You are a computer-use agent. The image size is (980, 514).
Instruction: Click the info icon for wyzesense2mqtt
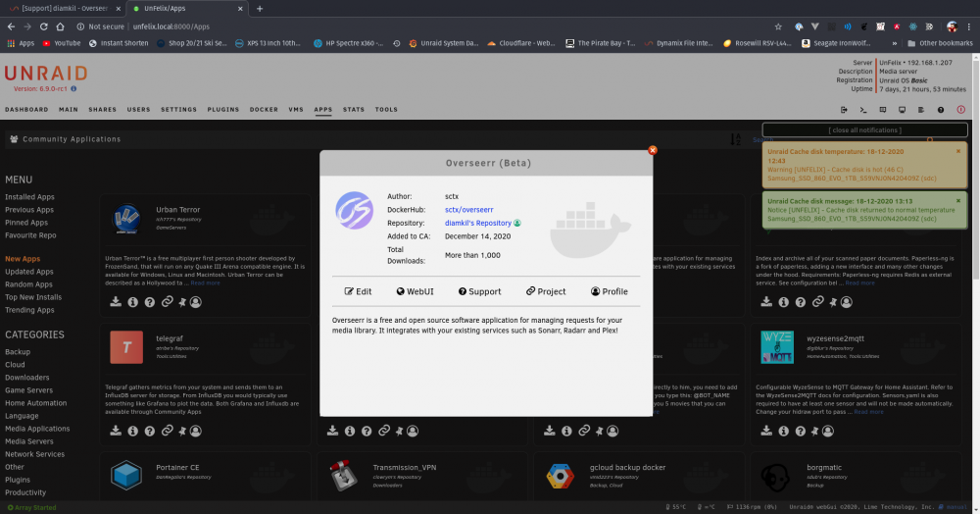(x=783, y=431)
